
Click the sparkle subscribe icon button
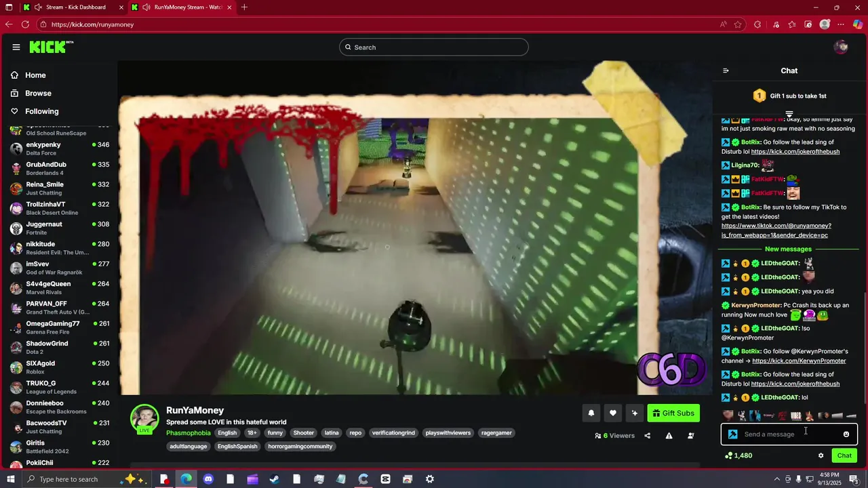tap(635, 413)
